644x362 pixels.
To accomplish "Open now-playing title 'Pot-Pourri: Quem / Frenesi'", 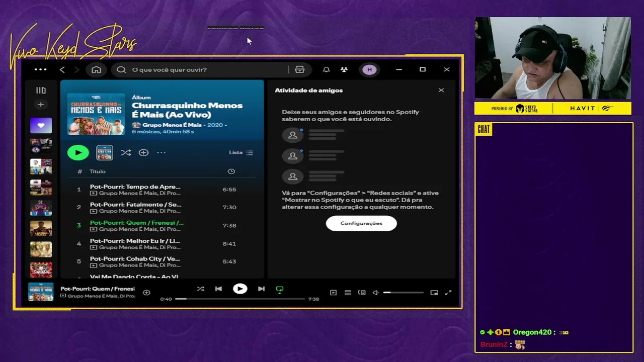I will coord(98,289).
